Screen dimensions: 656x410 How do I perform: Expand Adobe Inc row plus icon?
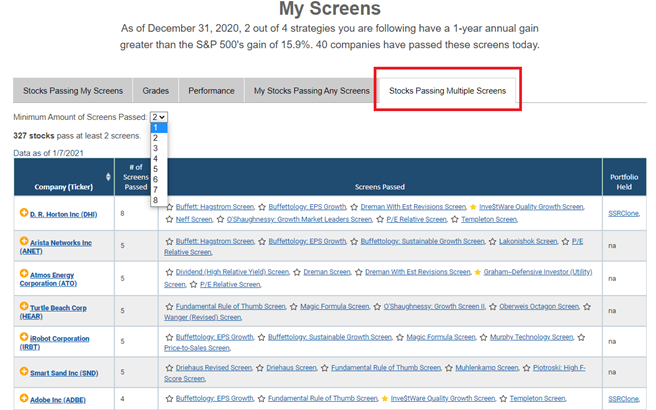[x=24, y=398]
